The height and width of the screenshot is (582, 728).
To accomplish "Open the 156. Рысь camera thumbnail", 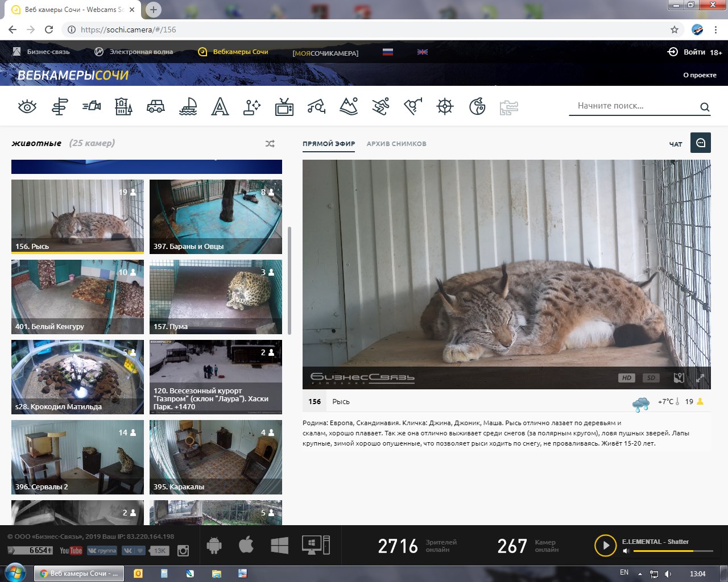I will pyautogui.click(x=77, y=217).
